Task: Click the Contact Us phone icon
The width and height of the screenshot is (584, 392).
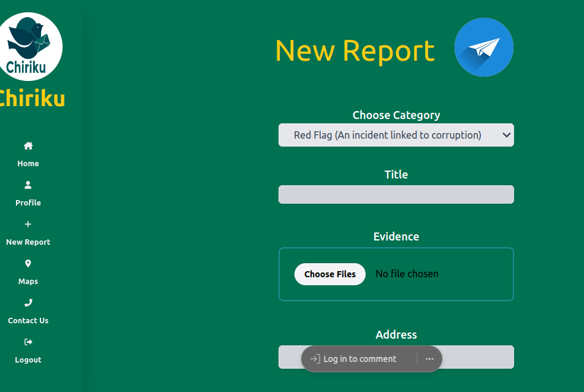Action: click(28, 302)
